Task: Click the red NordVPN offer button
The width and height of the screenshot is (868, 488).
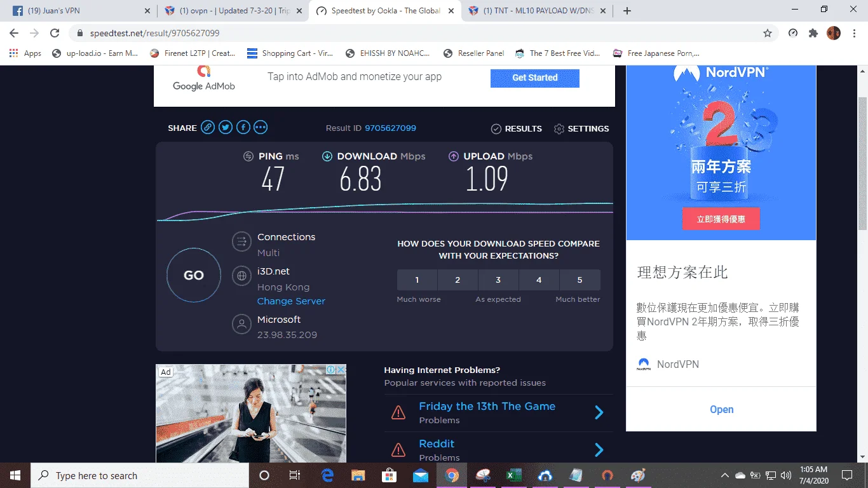Action: pyautogui.click(x=721, y=219)
